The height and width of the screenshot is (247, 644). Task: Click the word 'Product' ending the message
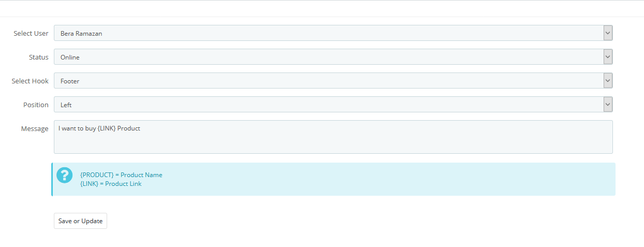pyautogui.click(x=129, y=128)
